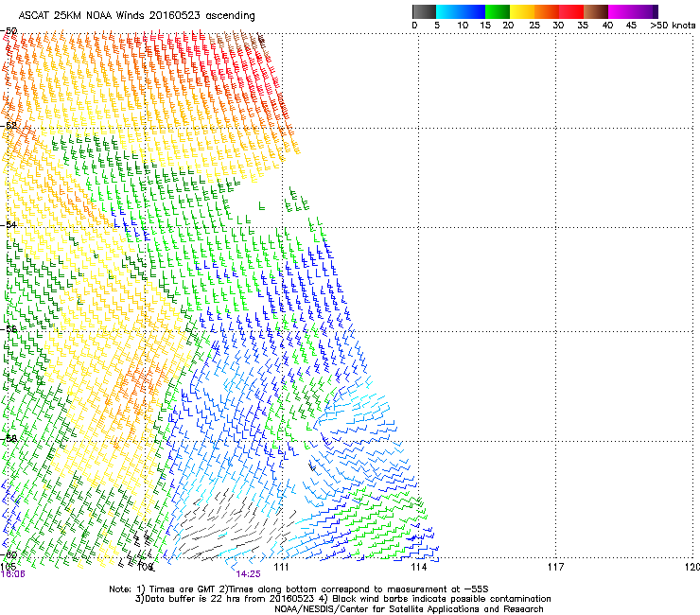
Task: Click the '25' legend scale label
Action: (534, 26)
